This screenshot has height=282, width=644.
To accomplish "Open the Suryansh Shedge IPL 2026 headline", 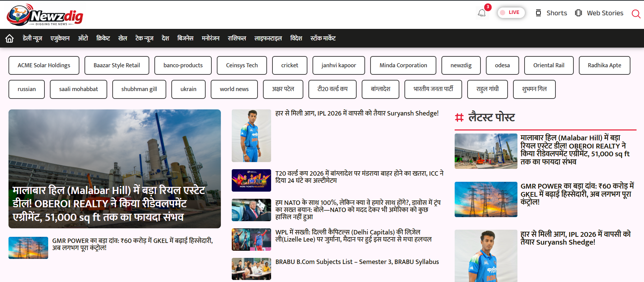I will pos(357,113).
